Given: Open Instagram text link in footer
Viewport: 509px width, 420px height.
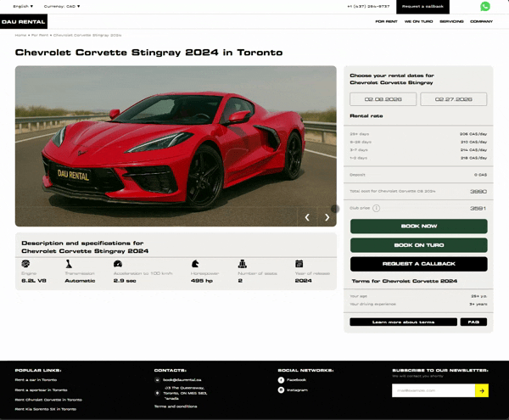Looking at the screenshot, I should tap(298, 390).
